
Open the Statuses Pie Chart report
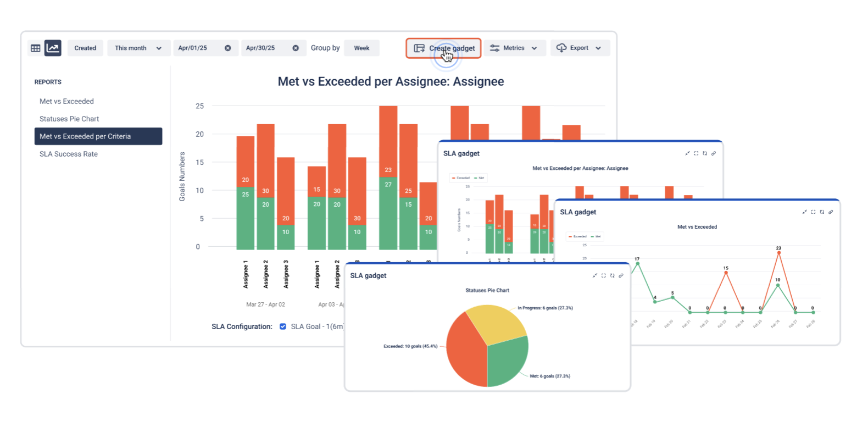(x=69, y=119)
